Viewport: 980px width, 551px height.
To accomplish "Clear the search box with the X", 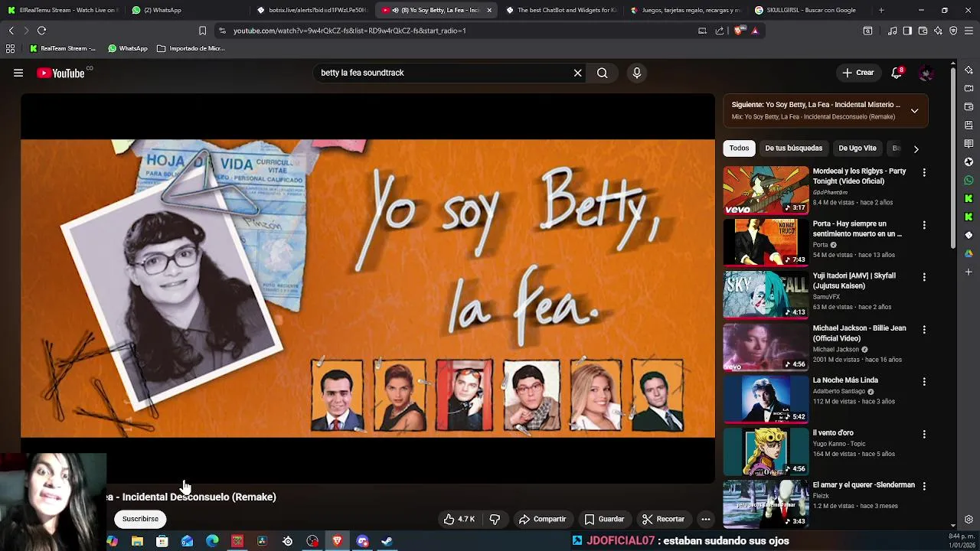I will 578,73.
